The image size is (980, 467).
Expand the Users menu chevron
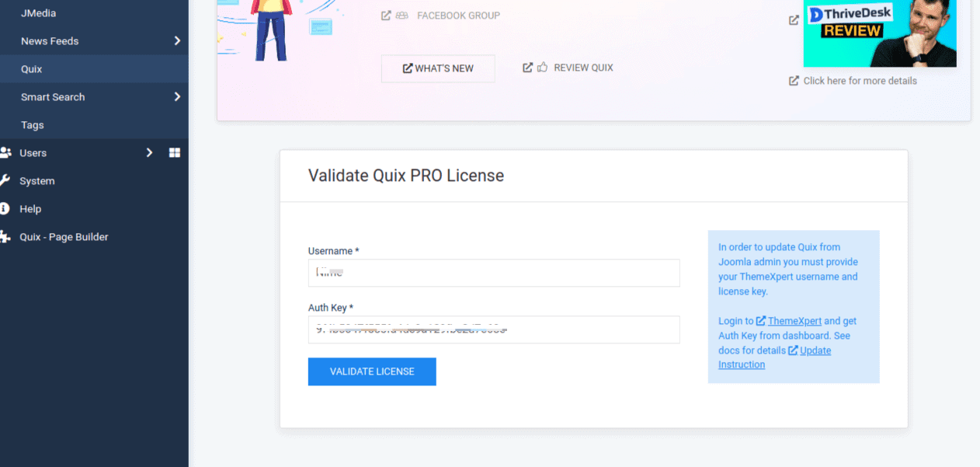[150, 153]
